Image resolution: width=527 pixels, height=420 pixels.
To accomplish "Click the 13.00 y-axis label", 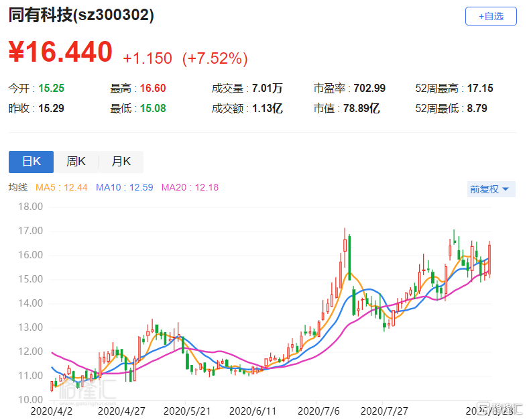I will point(30,327).
